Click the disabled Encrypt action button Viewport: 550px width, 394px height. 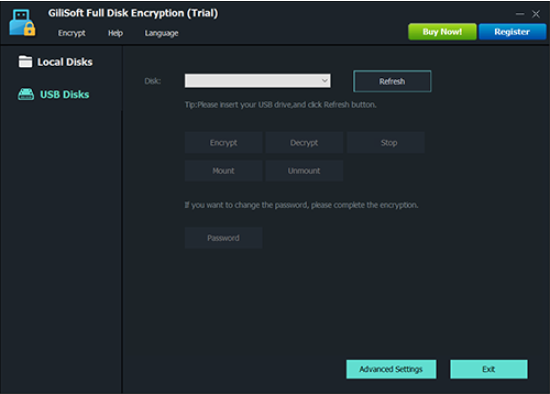point(223,142)
